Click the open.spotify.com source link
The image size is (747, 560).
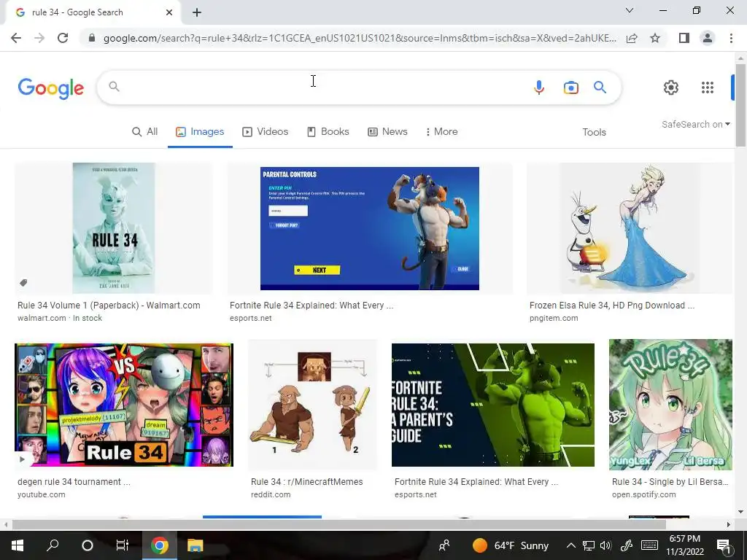point(643,495)
